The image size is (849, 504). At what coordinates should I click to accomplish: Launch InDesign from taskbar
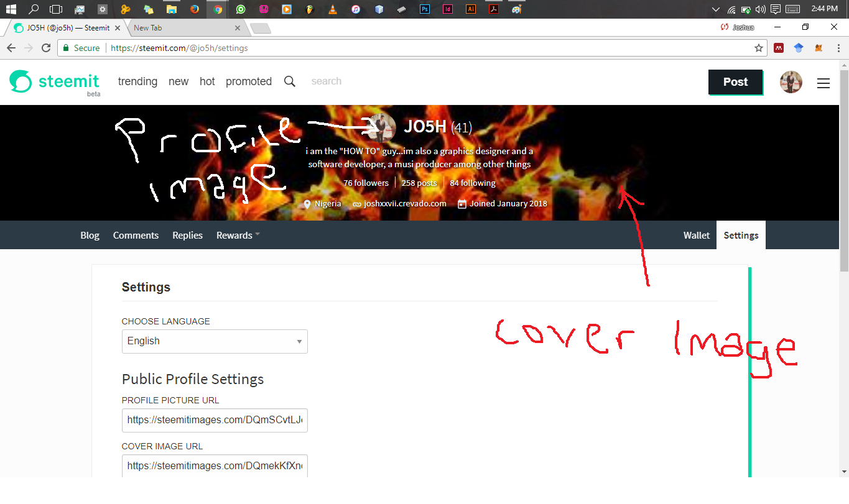click(448, 9)
